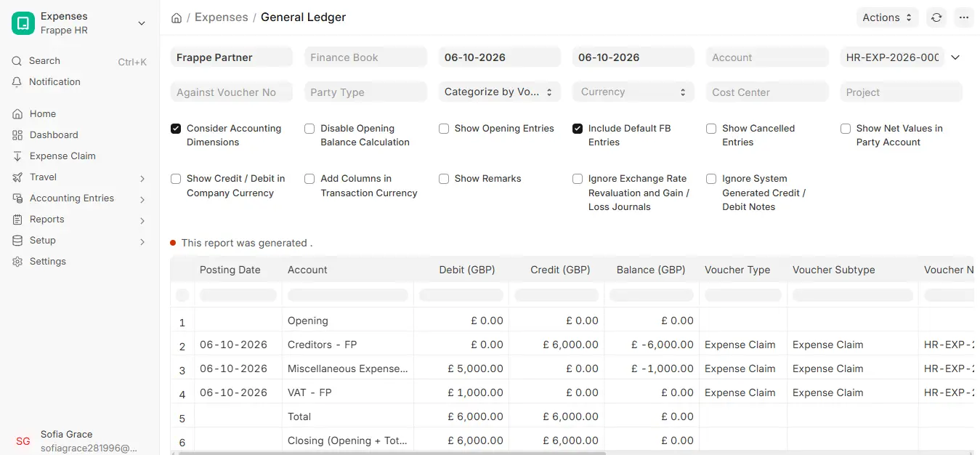The height and width of the screenshot is (455, 980).
Task: Go to Expenses breadcrumb link
Action: pyautogui.click(x=222, y=17)
